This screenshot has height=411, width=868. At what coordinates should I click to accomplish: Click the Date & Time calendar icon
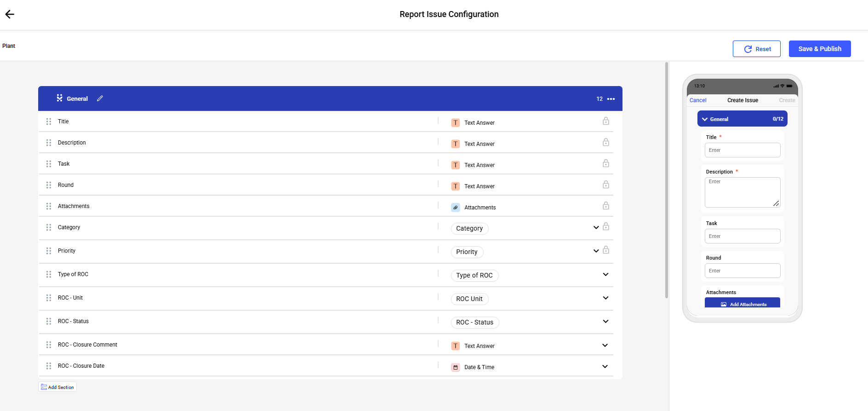click(456, 367)
